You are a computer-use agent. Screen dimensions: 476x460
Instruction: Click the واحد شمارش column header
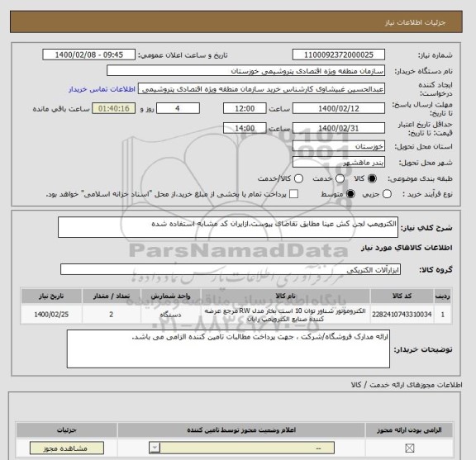(x=170, y=296)
